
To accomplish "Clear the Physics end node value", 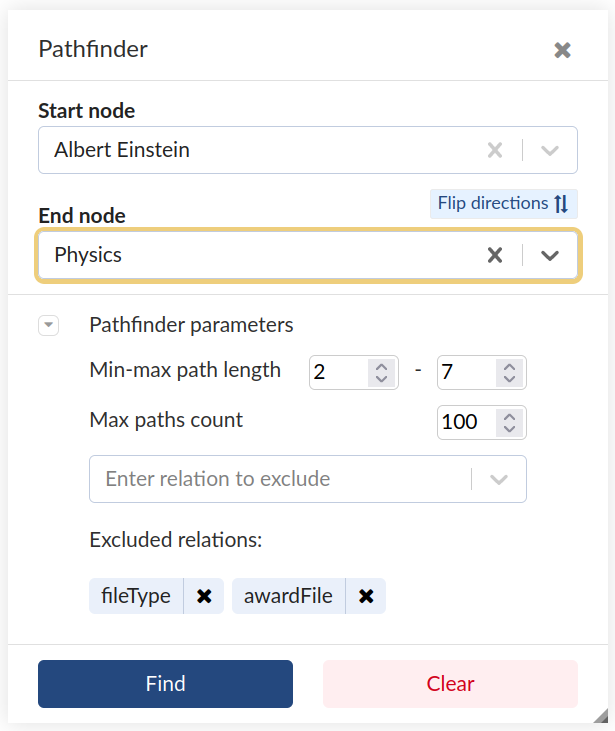I will coord(495,255).
